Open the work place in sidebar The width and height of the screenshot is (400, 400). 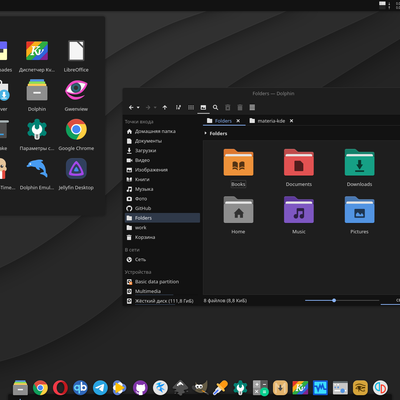tap(162, 228)
